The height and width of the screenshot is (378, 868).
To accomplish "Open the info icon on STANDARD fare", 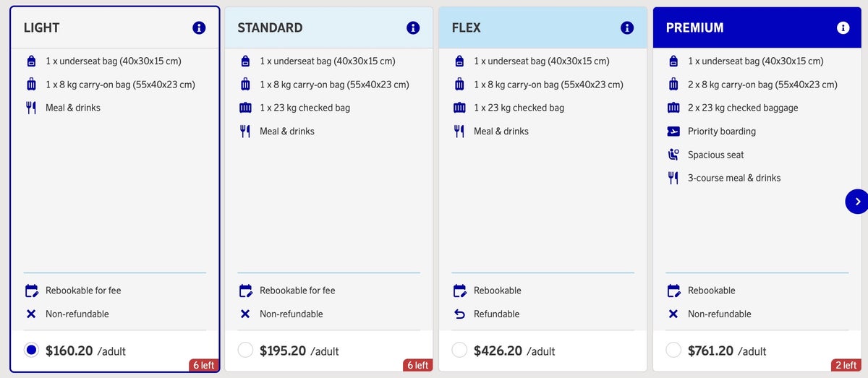I will click(x=413, y=28).
